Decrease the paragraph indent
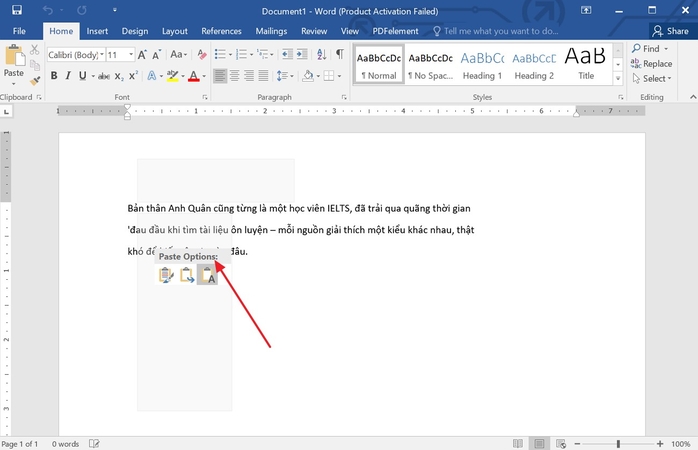The width and height of the screenshot is (698, 450). pos(287,54)
